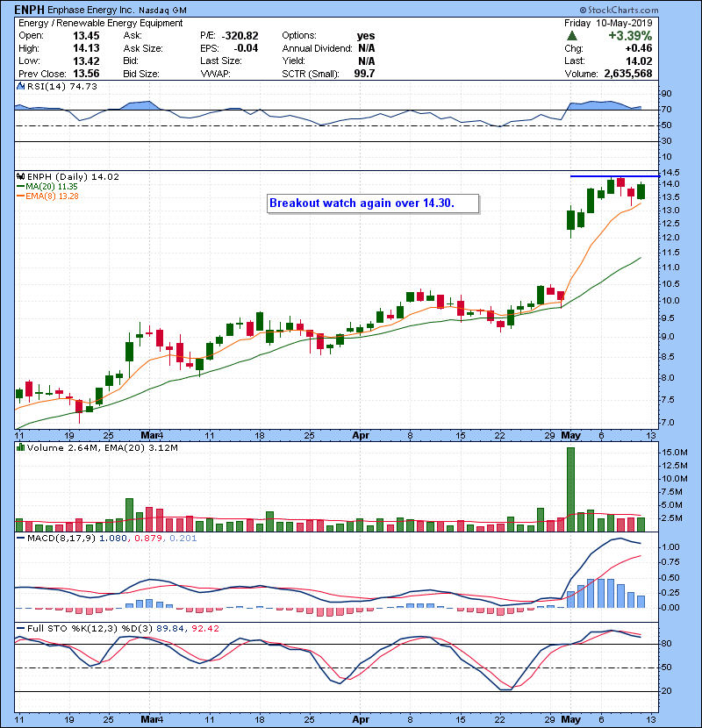Click the stochastic %D value 92.42
This screenshot has height=728, width=702.
tap(204, 628)
